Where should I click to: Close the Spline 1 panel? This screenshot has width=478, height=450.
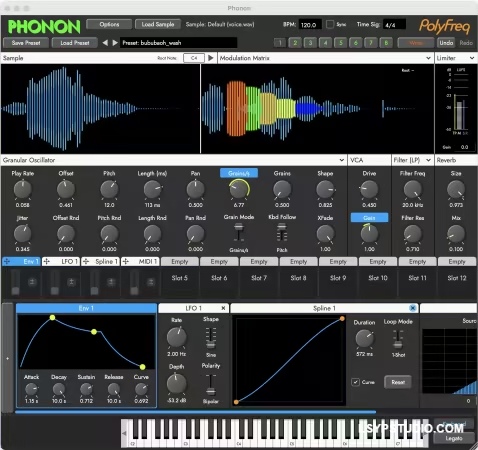(x=413, y=308)
